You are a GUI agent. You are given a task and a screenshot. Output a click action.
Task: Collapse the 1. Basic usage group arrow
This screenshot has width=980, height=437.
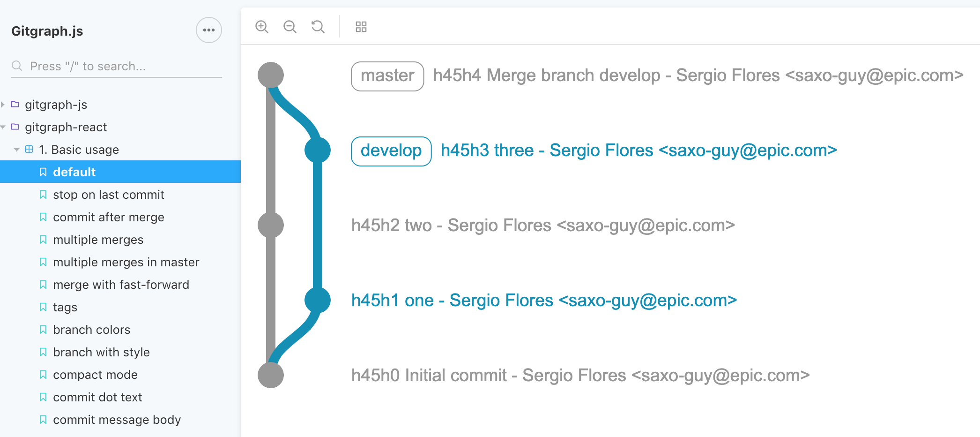click(17, 150)
